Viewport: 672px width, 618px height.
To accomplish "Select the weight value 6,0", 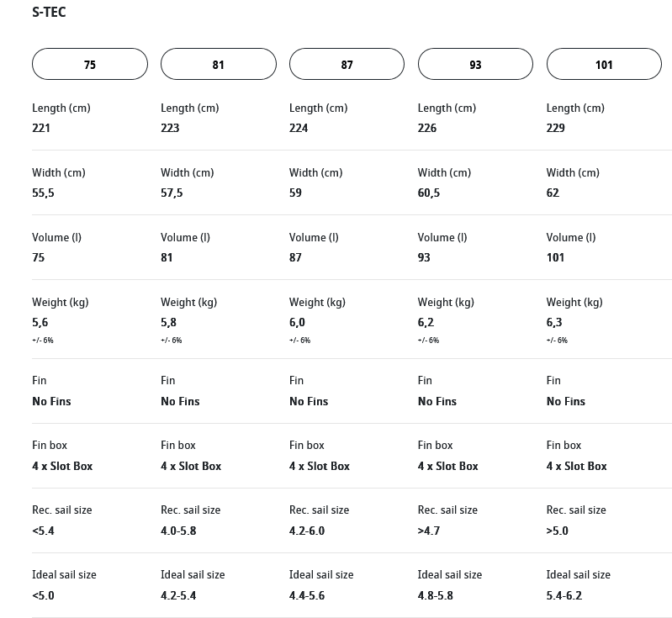I will (x=297, y=322).
